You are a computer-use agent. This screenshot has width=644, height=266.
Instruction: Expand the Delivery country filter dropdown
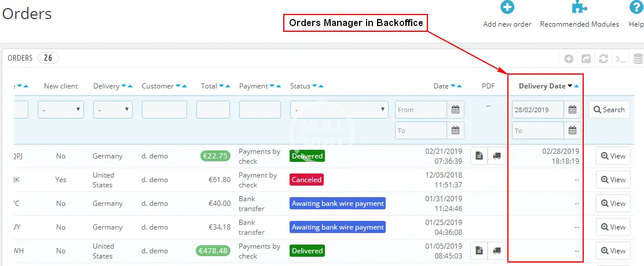click(112, 110)
